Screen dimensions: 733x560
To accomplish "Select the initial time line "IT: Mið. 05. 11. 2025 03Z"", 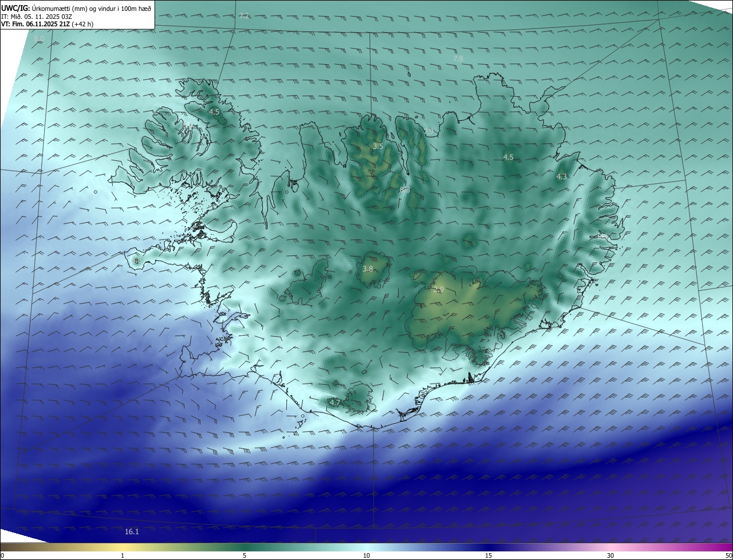I will 37,17.
